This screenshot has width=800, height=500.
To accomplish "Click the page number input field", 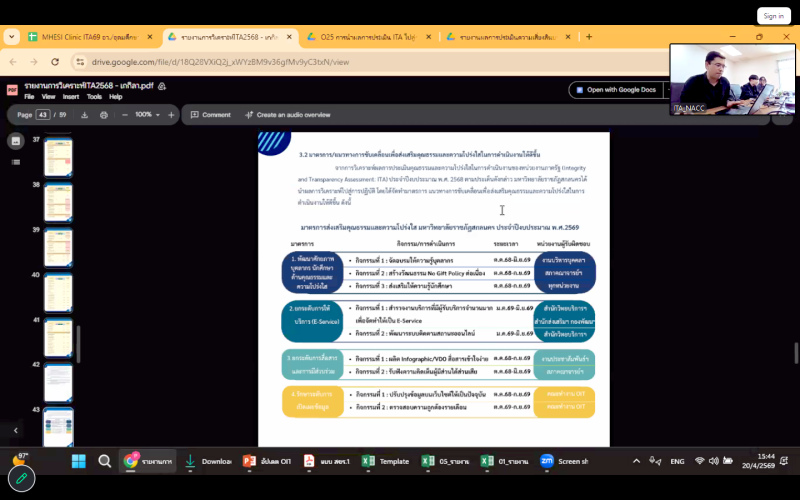I will coord(43,115).
